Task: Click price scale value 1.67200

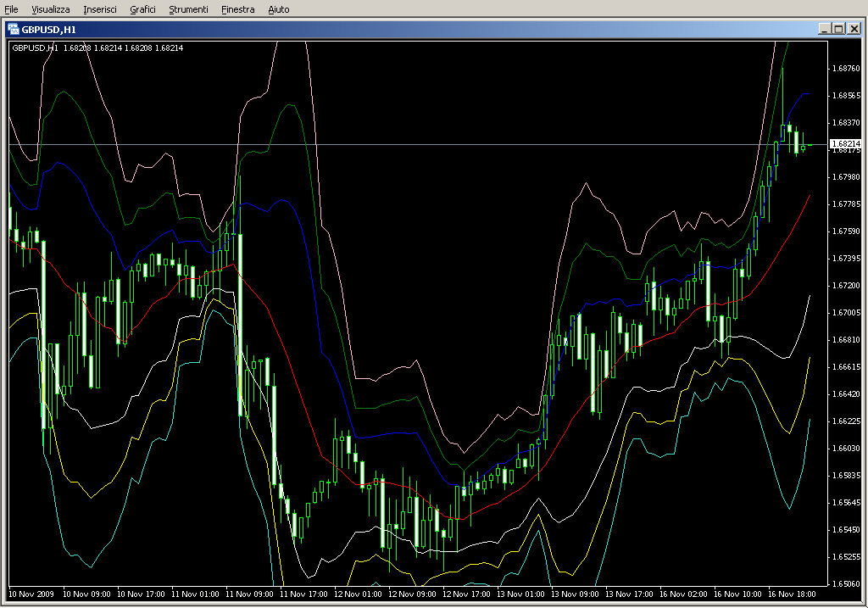Action: coord(847,286)
